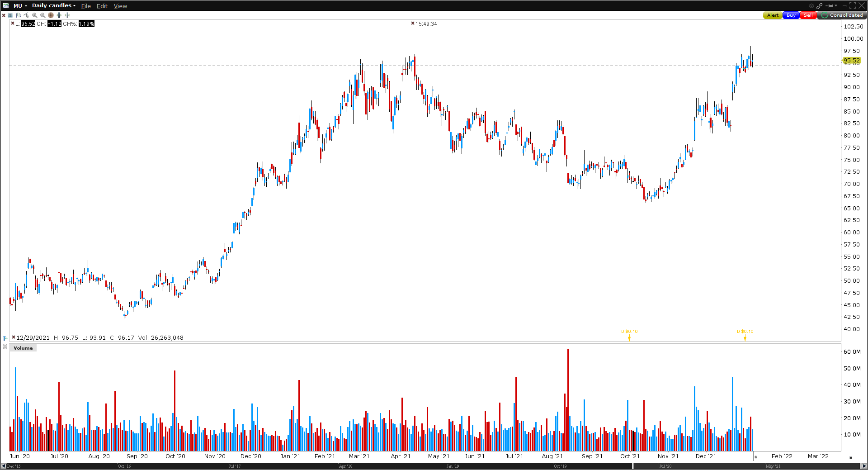Click the Consolidated refresh button
This screenshot has width=868, height=470.
click(x=842, y=15)
